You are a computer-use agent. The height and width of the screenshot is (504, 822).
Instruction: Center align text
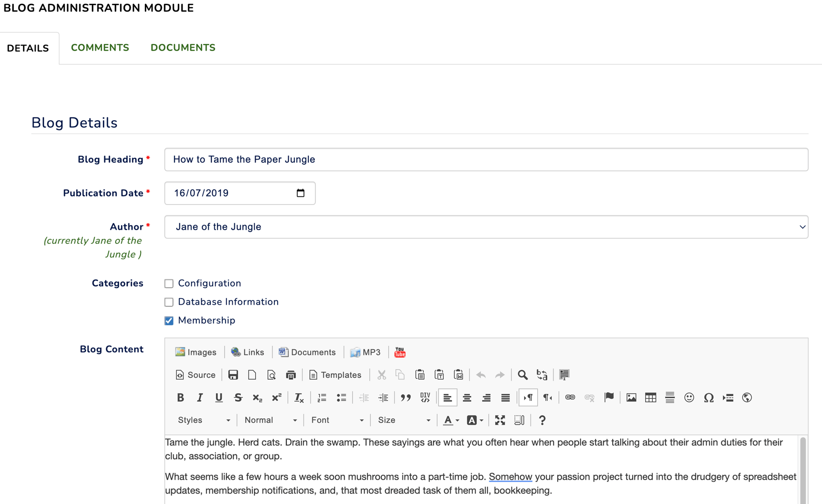(467, 397)
